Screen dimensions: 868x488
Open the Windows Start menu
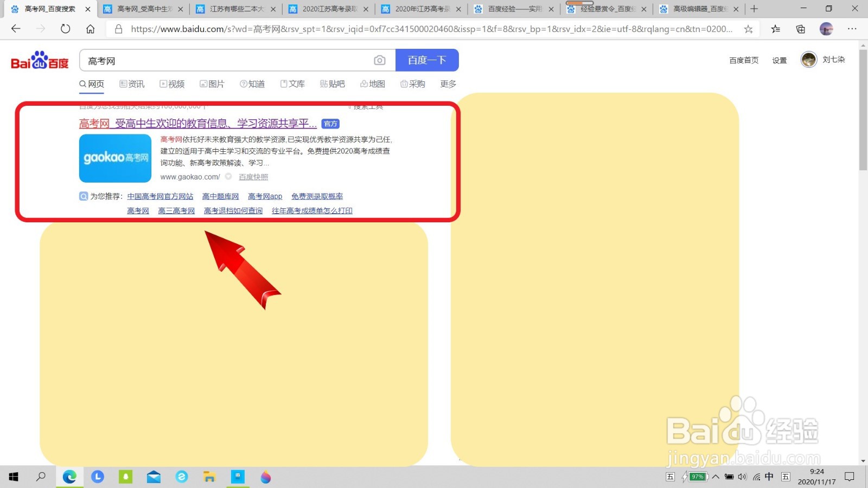14,477
